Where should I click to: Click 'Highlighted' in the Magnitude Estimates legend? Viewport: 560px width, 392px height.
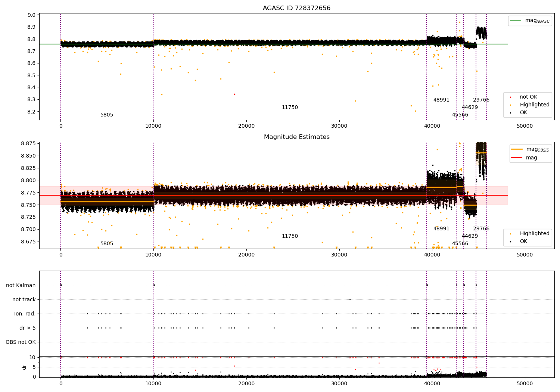[x=535, y=234]
